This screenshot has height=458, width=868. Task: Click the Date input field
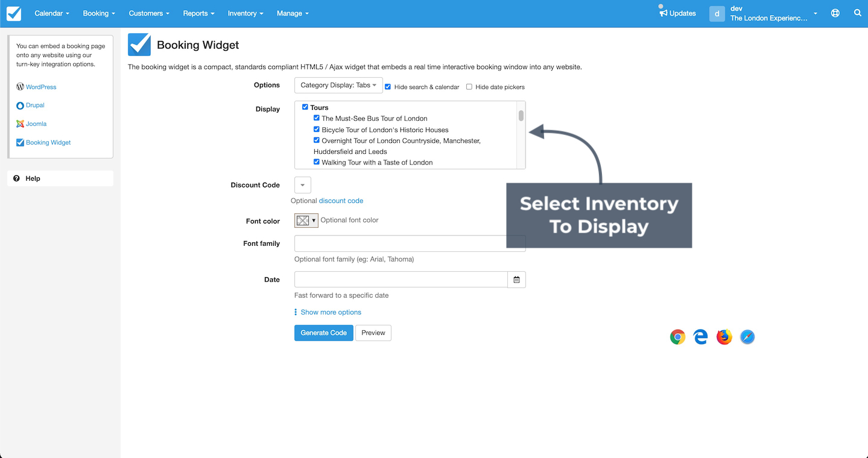pyautogui.click(x=401, y=280)
